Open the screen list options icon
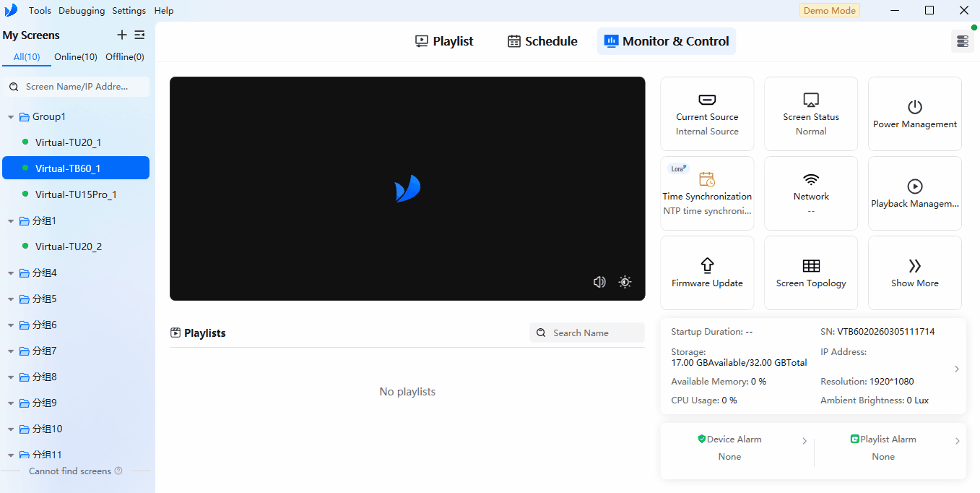Image resolution: width=980 pixels, height=493 pixels. point(139,35)
